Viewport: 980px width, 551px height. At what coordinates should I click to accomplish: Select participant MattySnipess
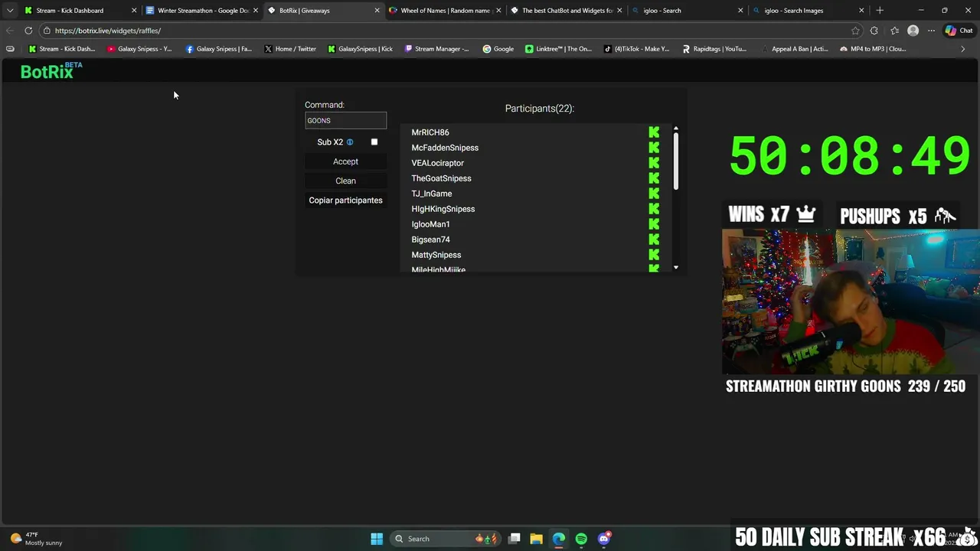(436, 255)
